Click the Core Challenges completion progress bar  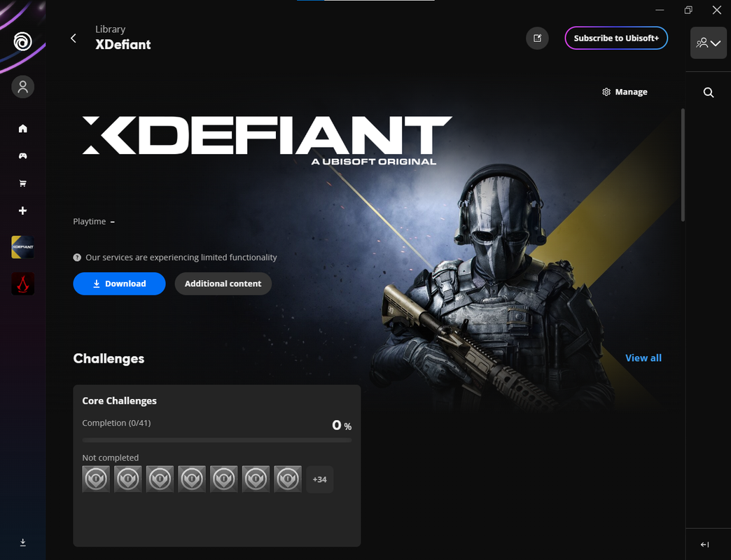coord(217,440)
